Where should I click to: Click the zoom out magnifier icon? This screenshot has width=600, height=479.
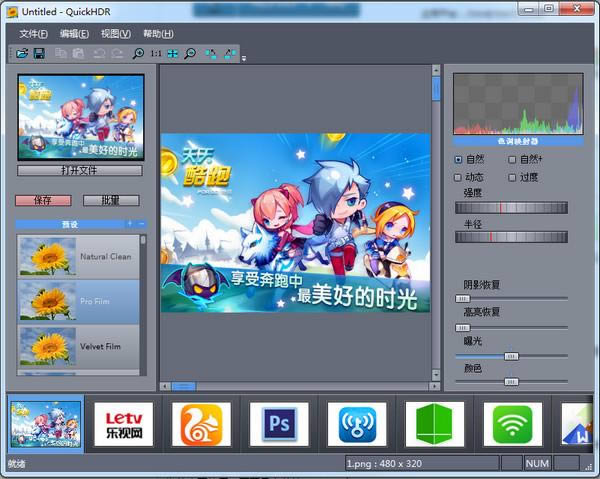[x=190, y=54]
